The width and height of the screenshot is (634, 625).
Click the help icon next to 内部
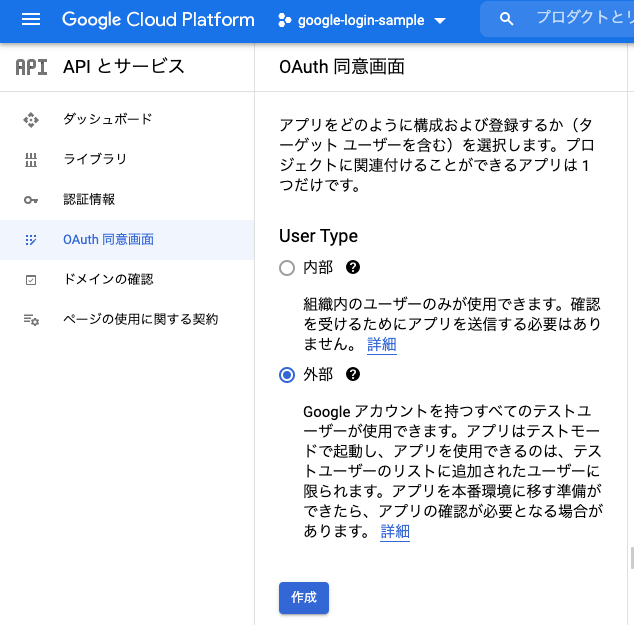click(353, 267)
